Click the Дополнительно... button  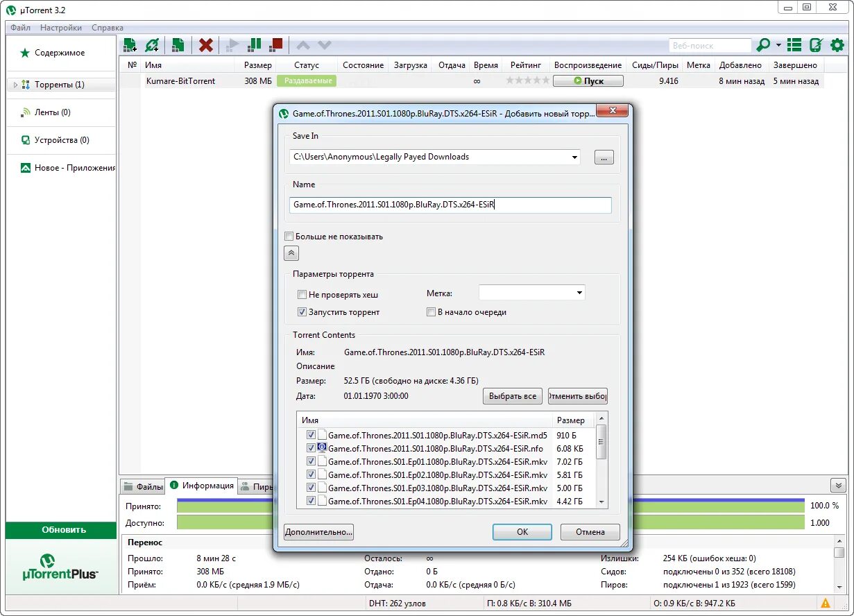319,532
